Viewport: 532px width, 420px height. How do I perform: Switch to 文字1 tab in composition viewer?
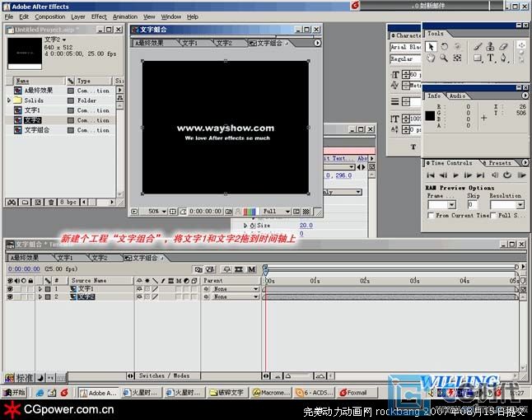(x=189, y=43)
